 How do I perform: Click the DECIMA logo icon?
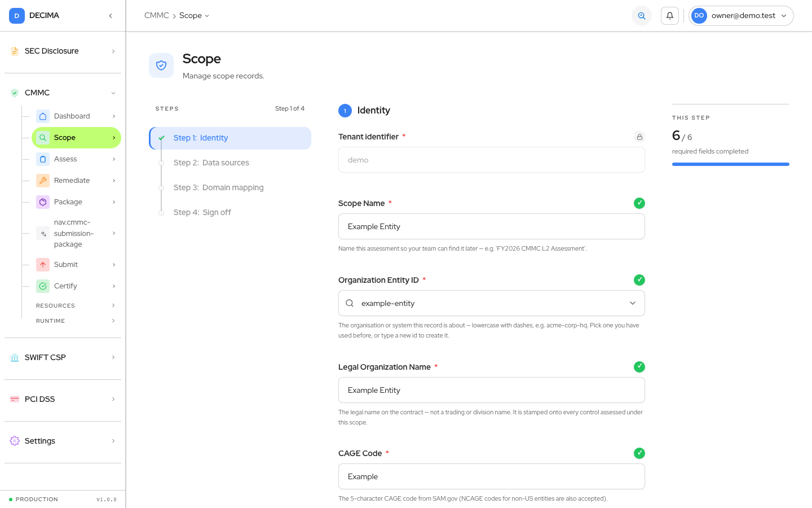click(17, 16)
